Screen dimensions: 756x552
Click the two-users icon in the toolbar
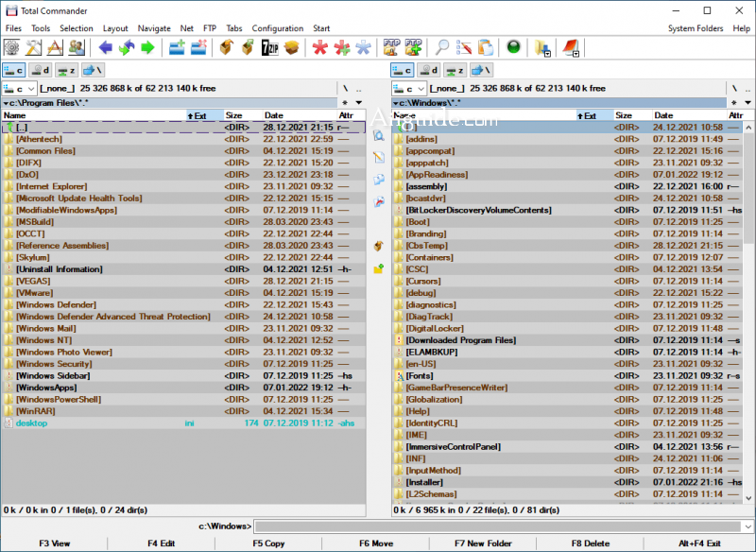pyautogui.click(x=77, y=47)
